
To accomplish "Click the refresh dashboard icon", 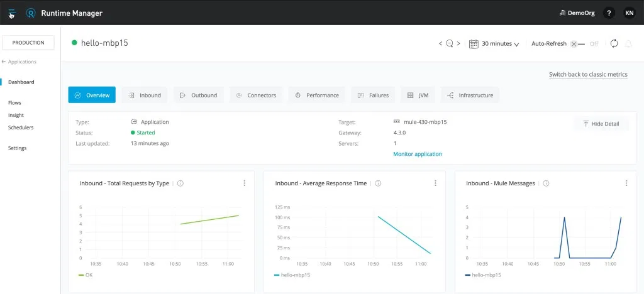I will 614,43.
